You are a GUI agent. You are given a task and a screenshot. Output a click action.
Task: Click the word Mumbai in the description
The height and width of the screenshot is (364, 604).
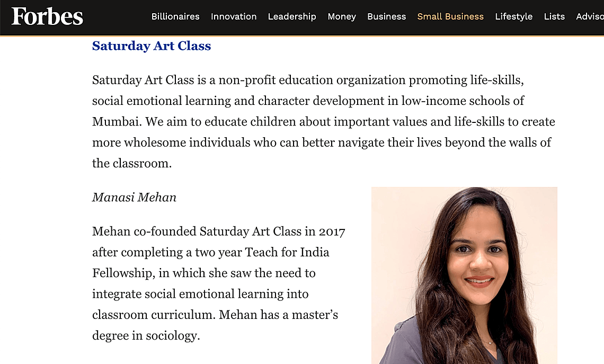tap(117, 122)
